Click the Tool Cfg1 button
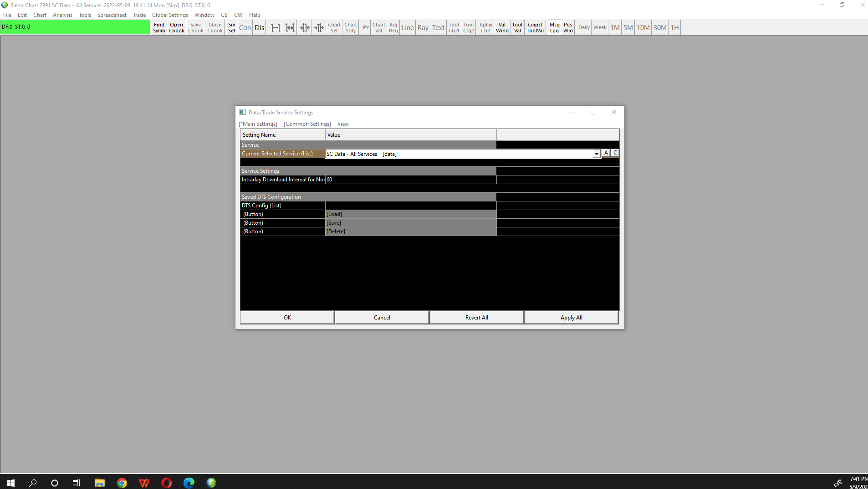Image resolution: width=868 pixels, height=489 pixels. (454, 28)
